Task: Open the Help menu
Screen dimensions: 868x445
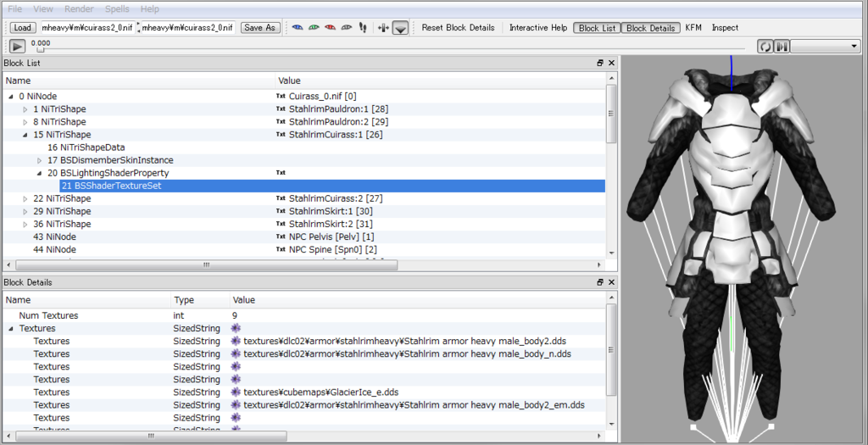Action: point(149,8)
